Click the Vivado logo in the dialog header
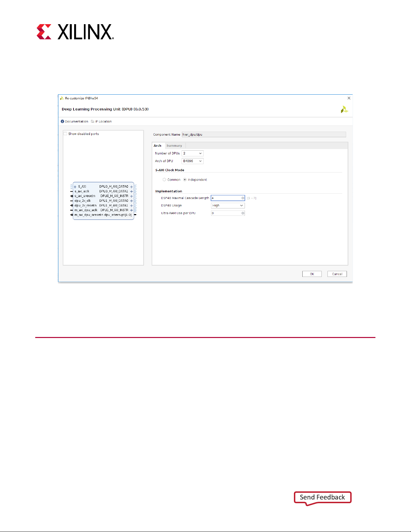 point(344,109)
